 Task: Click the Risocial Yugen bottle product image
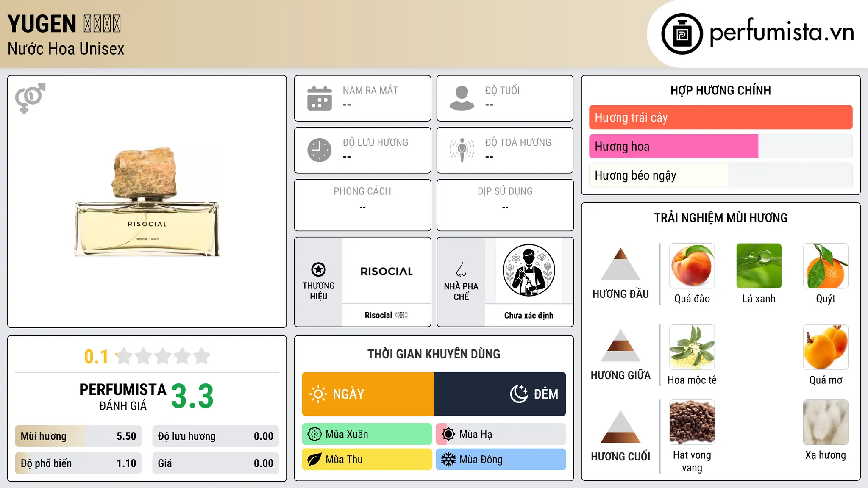pos(147,202)
